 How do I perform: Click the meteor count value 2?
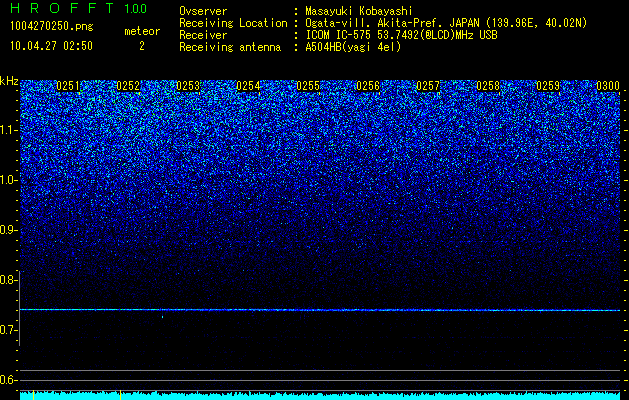tap(142, 46)
